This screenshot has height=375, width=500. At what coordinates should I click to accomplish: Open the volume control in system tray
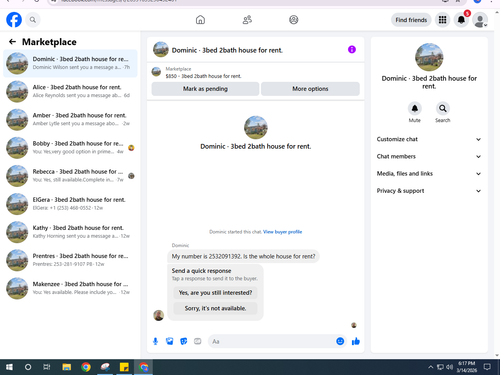(x=450, y=367)
